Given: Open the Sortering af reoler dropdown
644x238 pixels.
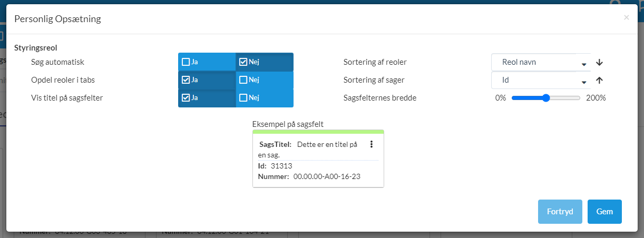Looking at the screenshot, I should point(541,62).
